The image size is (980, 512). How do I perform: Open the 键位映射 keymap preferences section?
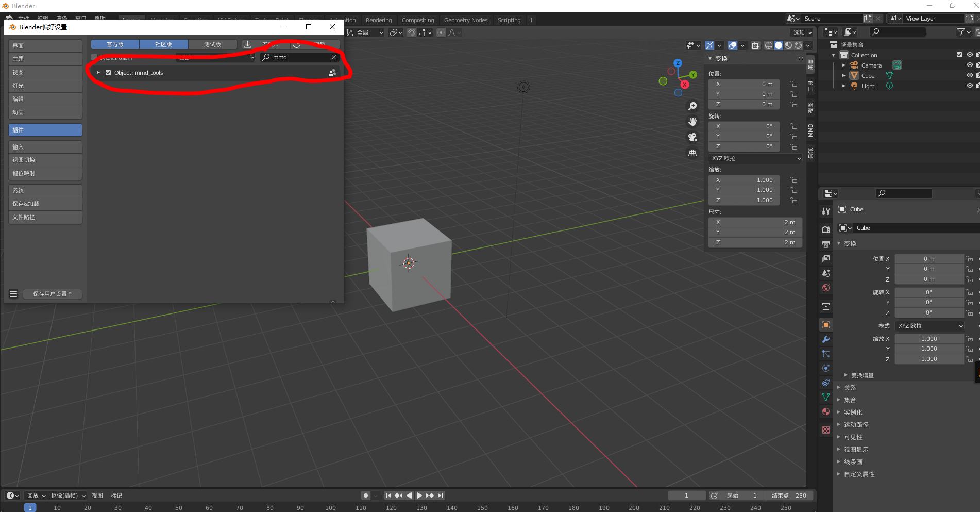click(45, 173)
